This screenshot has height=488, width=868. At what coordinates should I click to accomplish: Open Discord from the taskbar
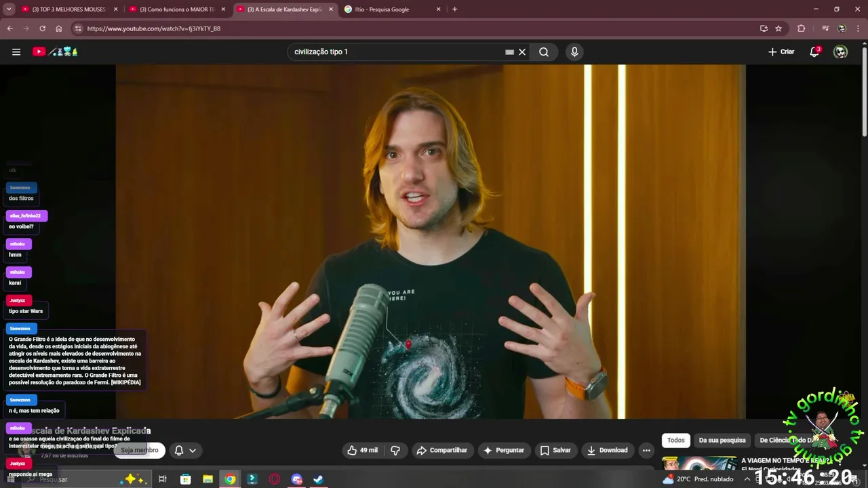[297, 479]
